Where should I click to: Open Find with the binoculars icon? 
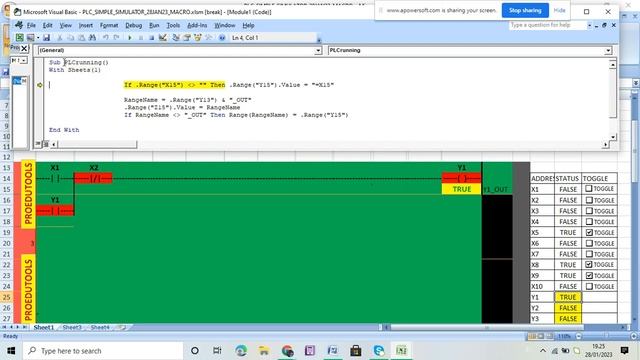93,38
